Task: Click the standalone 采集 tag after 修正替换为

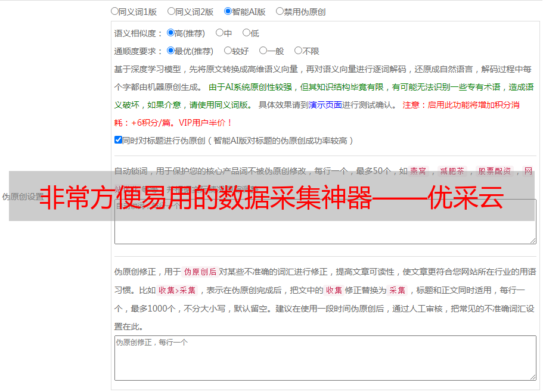Action: [x=397, y=290]
